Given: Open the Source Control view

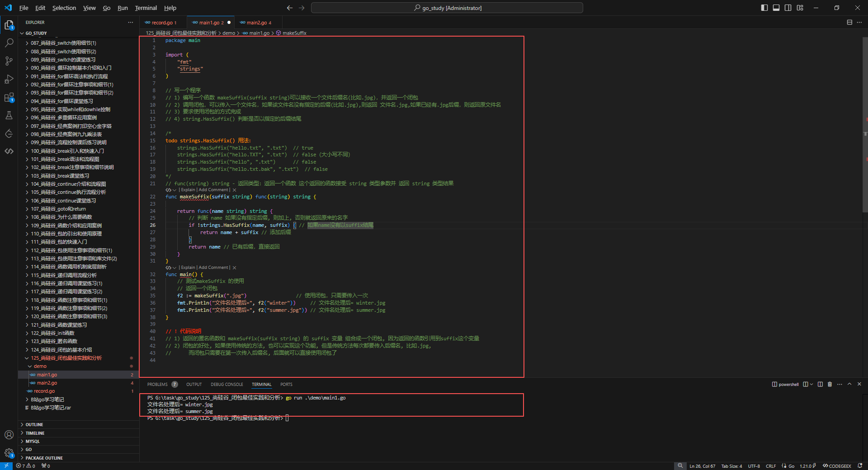Looking at the screenshot, I should tap(9, 61).
